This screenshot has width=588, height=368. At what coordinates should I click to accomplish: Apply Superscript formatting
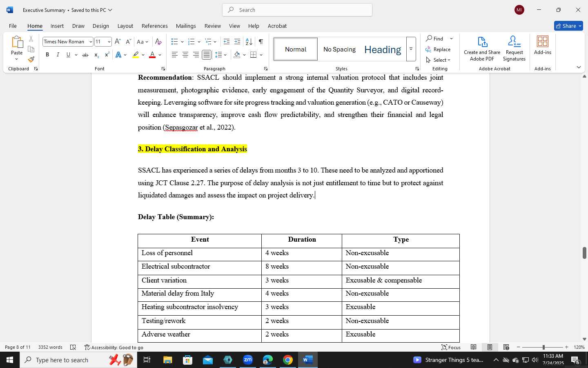[107, 55]
